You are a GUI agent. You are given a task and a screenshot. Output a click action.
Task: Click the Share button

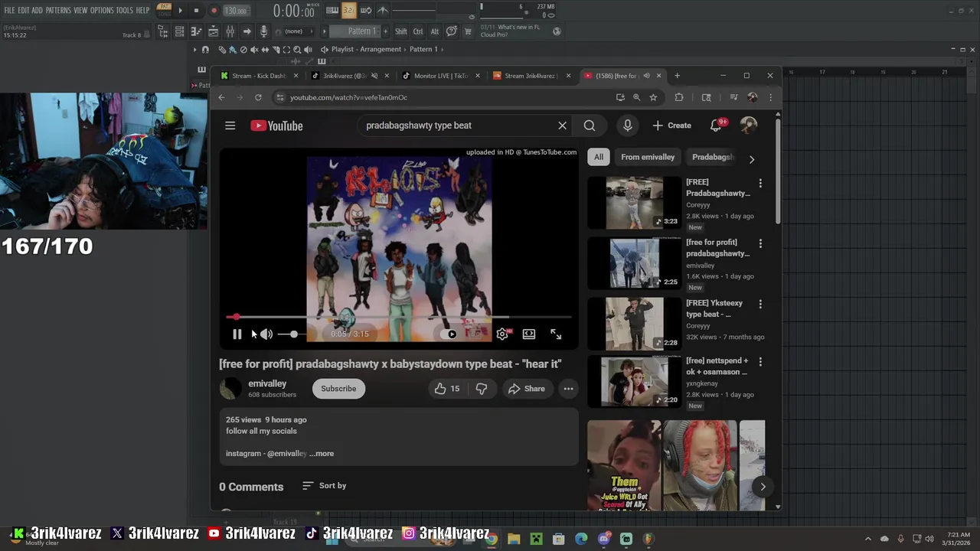point(527,389)
